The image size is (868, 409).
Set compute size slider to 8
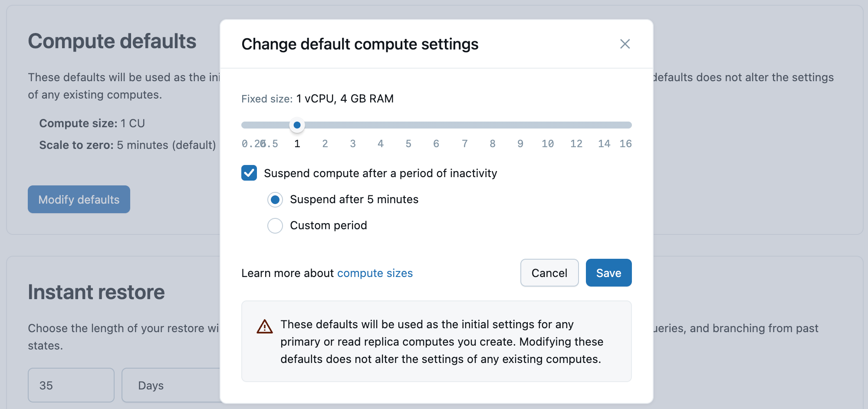pyautogui.click(x=492, y=125)
